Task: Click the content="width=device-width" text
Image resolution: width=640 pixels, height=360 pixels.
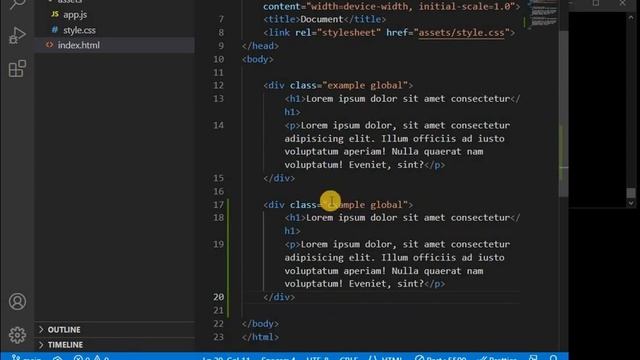Action: (338, 7)
